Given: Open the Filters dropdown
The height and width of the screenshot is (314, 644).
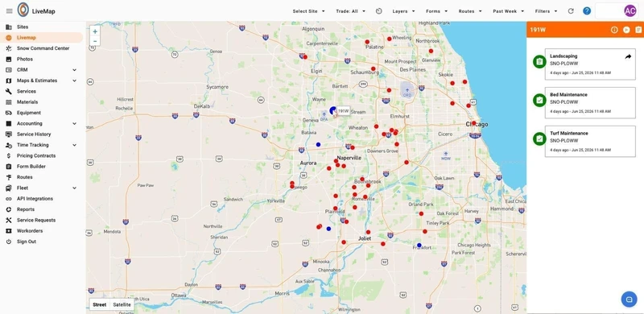Looking at the screenshot, I should coord(547,11).
